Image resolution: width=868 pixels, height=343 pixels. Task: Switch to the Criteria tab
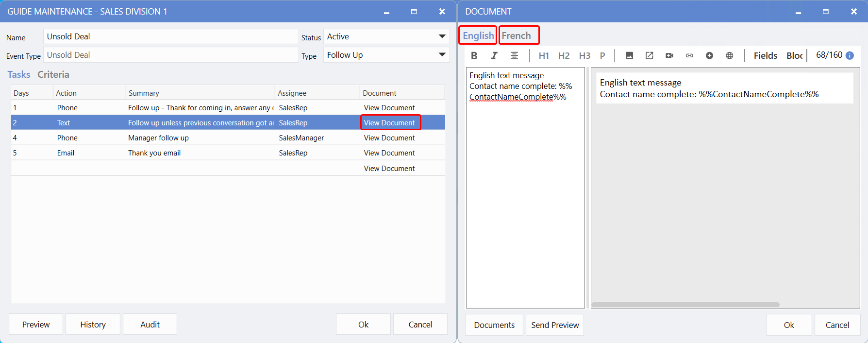coord(53,74)
